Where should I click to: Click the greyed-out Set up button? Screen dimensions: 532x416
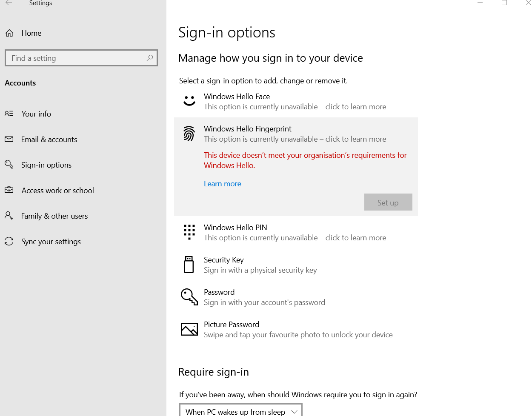tap(388, 202)
